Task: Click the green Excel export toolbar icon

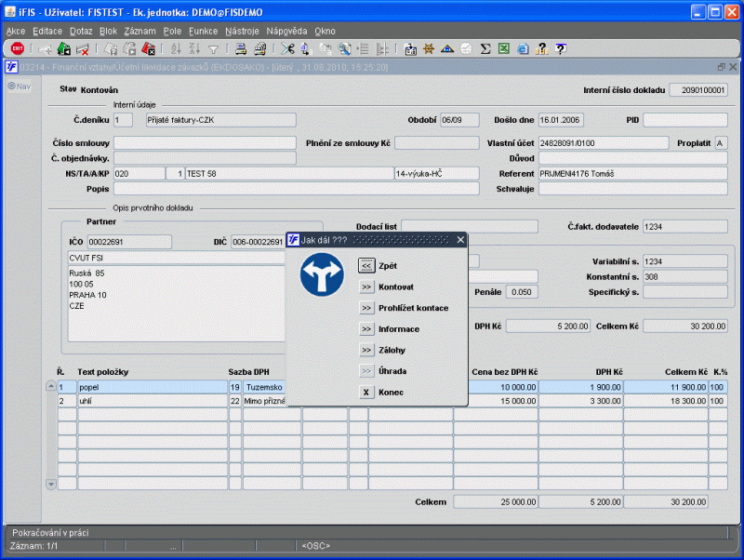Action: point(504,49)
